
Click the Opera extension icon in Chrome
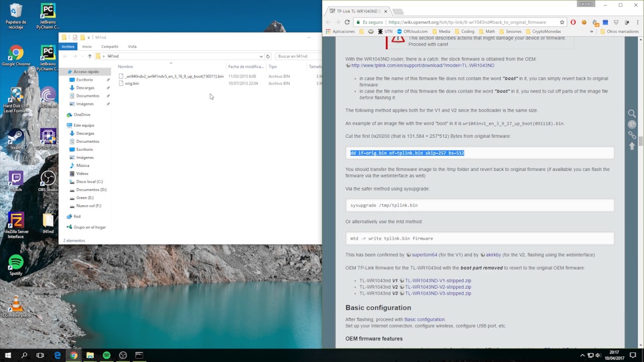pos(573,22)
